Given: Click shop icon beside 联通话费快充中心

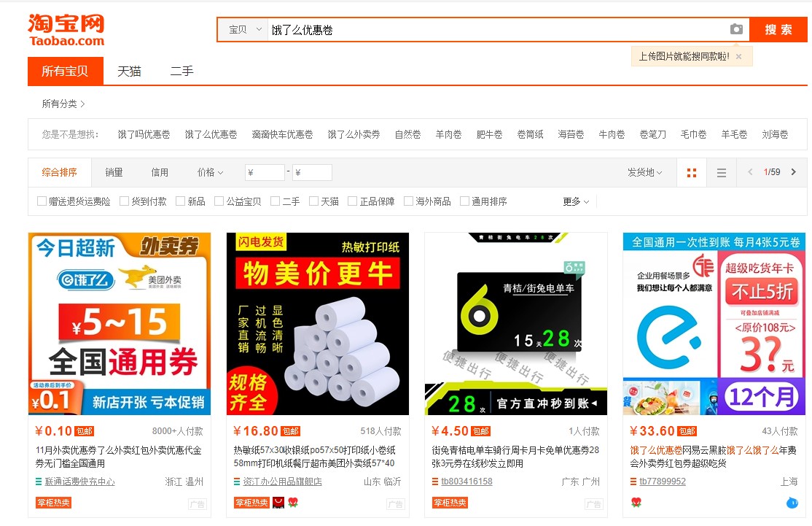Looking at the screenshot, I should pyautogui.click(x=39, y=481).
